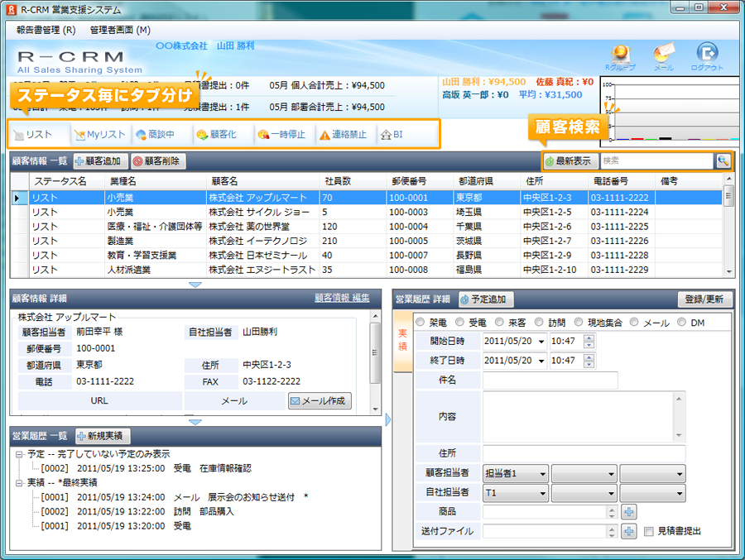Open 報告書管理 (R) menu
The width and height of the screenshot is (745, 560).
pos(46,30)
